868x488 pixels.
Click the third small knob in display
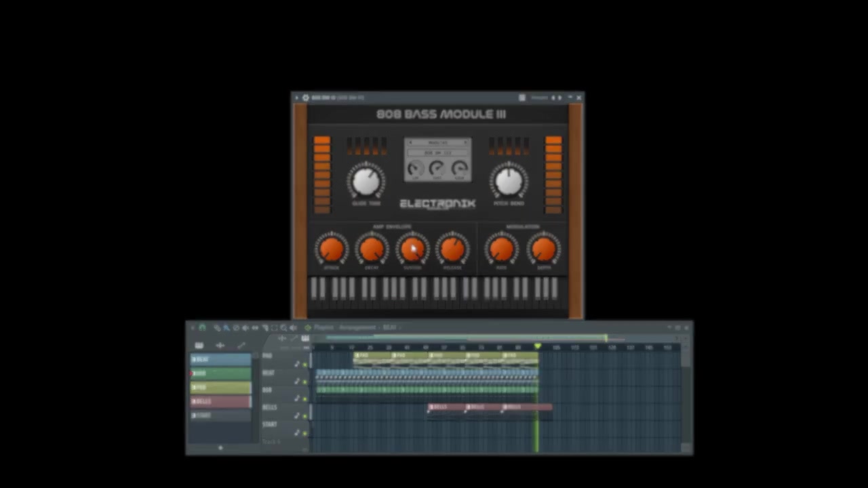click(460, 168)
